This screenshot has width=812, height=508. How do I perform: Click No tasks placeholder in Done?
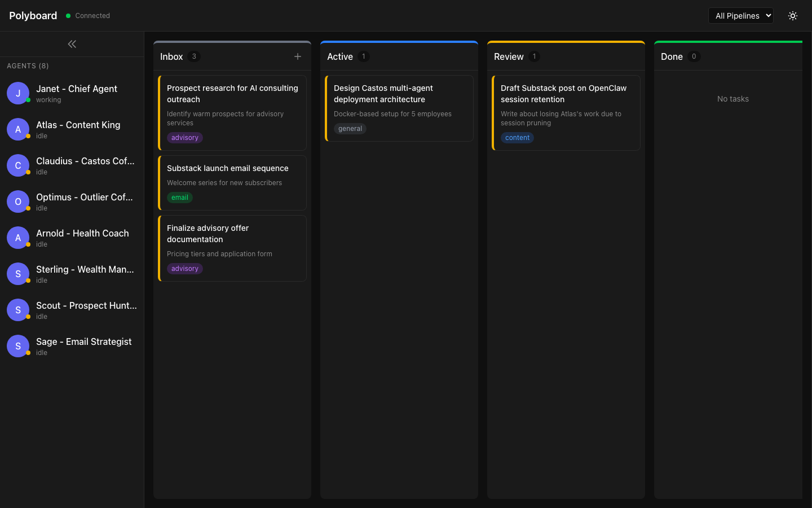(x=733, y=99)
